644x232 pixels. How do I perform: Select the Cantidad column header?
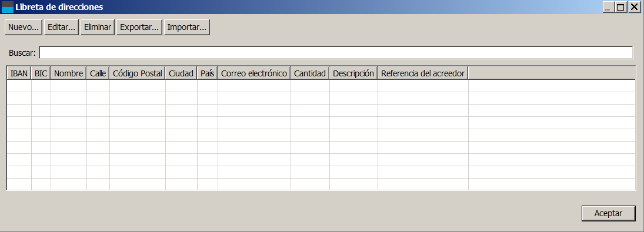310,73
